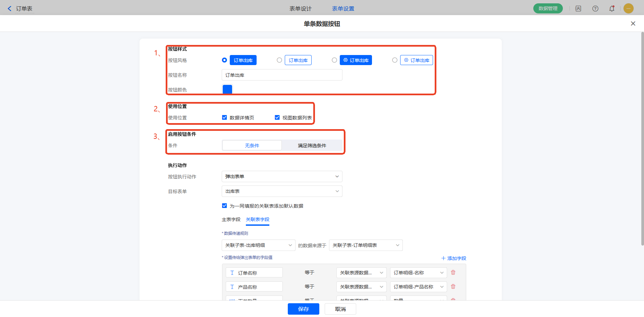Click the 的数据来源于 text
The image size is (644, 317).
click(x=312, y=246)
